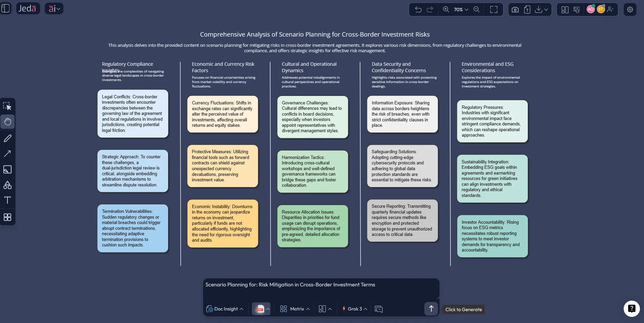Choose the pencil draw tool
Screen dimensions: 644x323
(7, 138)
